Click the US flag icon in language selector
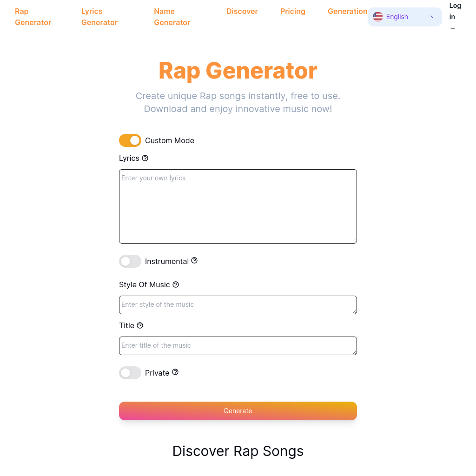476x476 pixels. point(377,16)
